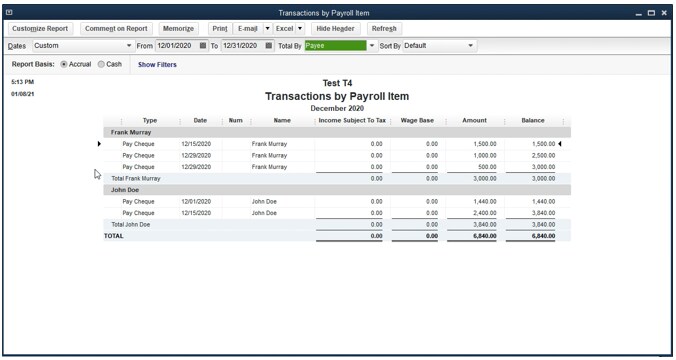Viewport: 676px width, 360px height.
Task: Click the 1,440.00 amount for John Doe
Action: coord(484,202)
